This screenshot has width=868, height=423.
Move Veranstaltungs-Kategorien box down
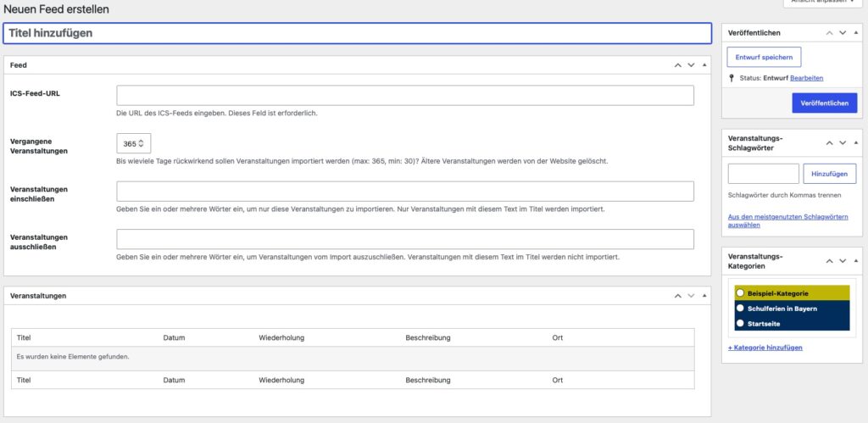coord(843,261)
